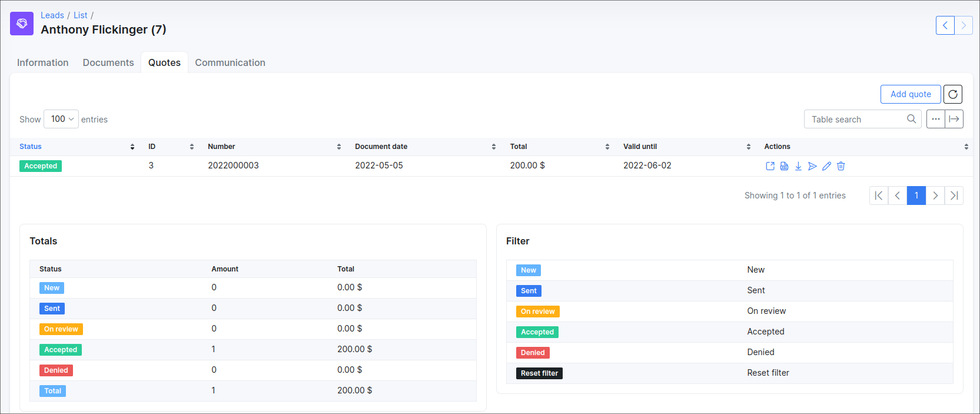980x414 pixels.
Task: Filter quotes by Denied status
Action: [533, 353]
